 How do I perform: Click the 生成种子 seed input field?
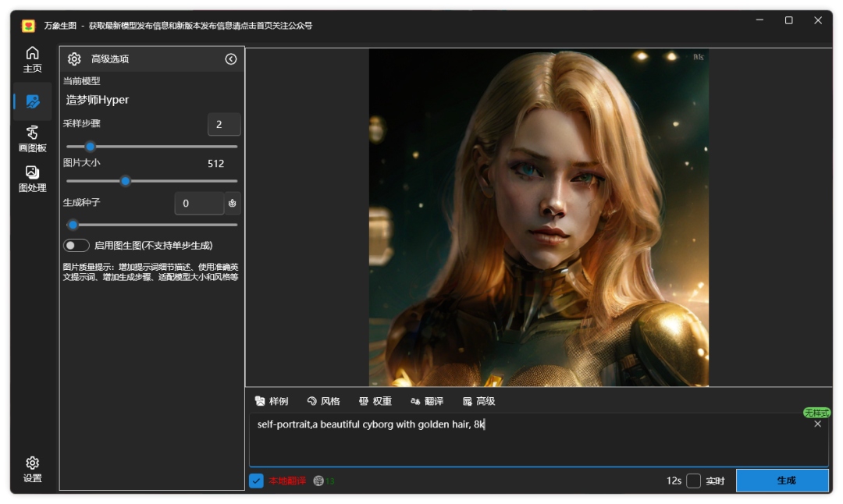199,204
